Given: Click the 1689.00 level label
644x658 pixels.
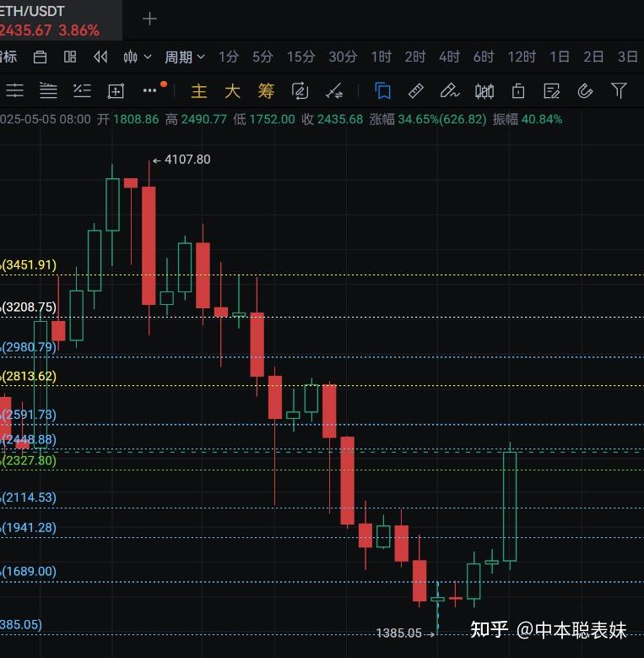Looking at the screenshot, I should 29,571.
